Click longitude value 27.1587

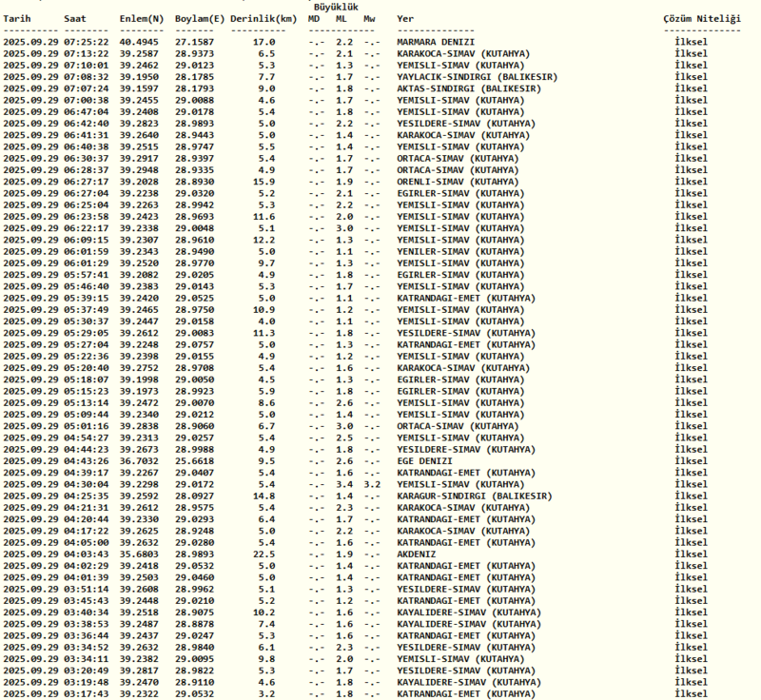click(x=195, y=42)
